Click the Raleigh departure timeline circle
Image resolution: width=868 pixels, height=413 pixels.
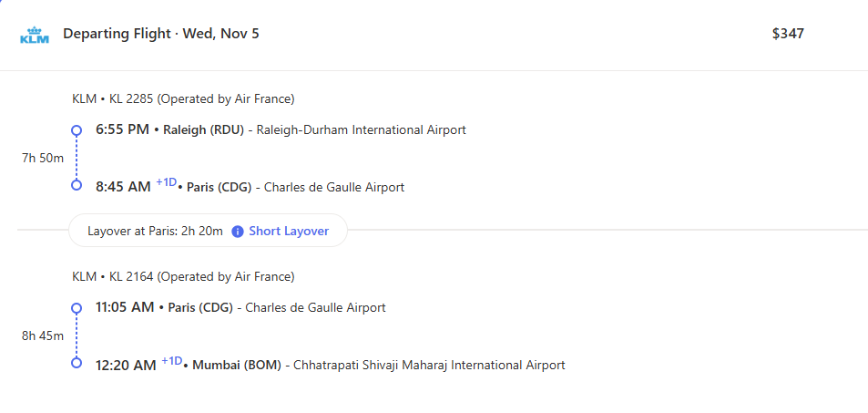[x=77, y=130]
